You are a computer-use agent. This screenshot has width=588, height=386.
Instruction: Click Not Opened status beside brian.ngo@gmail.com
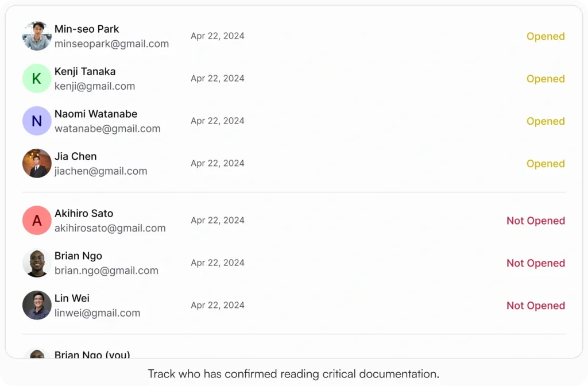click(x=536, y=263)
